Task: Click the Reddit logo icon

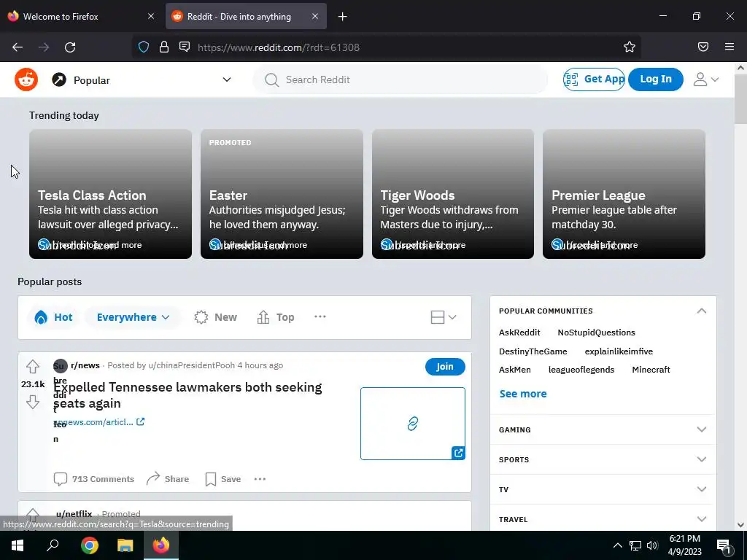Action: pos(26,79)
